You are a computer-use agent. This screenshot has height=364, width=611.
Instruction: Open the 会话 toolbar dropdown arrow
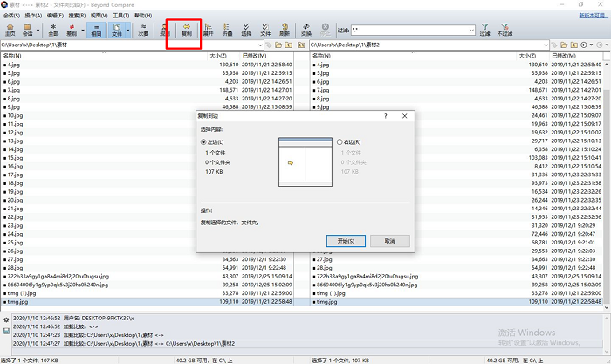[x=38, y=30]
